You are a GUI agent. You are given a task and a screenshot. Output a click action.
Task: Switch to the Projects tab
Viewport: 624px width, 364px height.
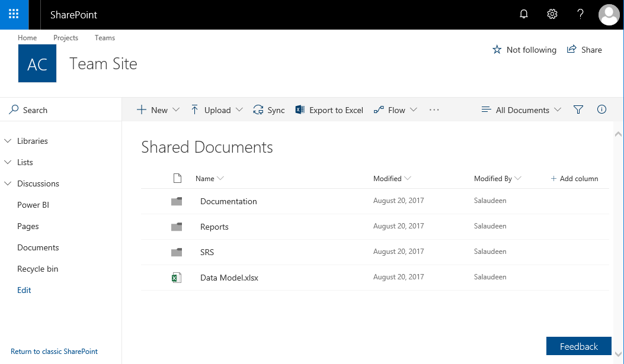(66, 37)
